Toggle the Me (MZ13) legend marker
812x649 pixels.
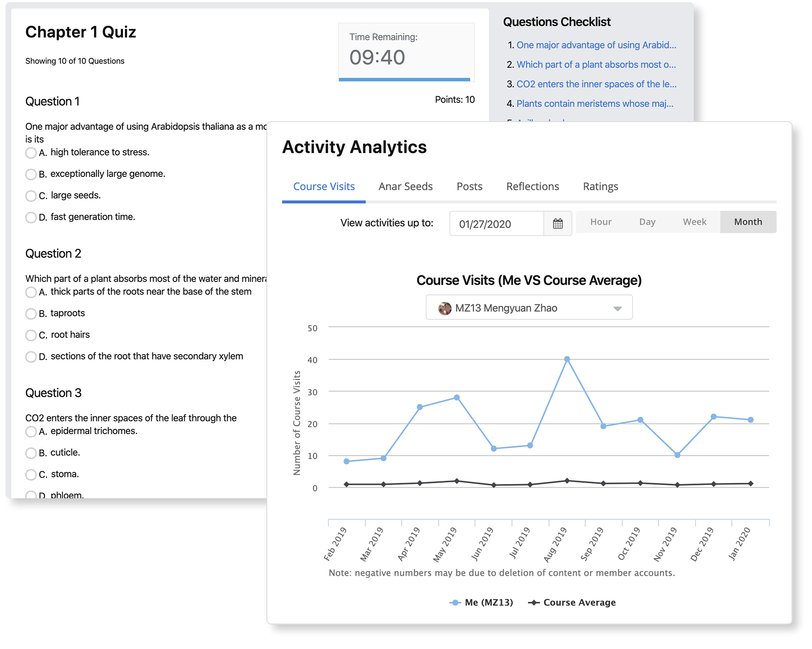coord(455,602)
